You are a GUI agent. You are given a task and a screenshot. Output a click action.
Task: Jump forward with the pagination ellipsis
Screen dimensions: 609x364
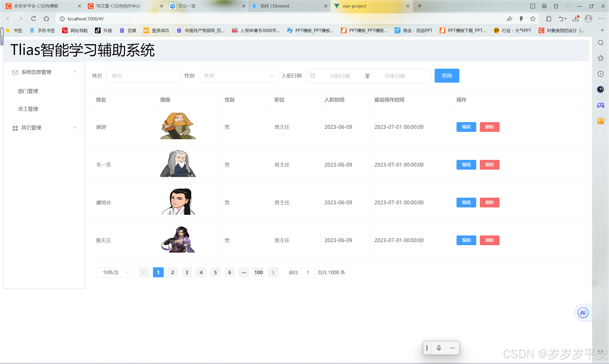point(244,272)
